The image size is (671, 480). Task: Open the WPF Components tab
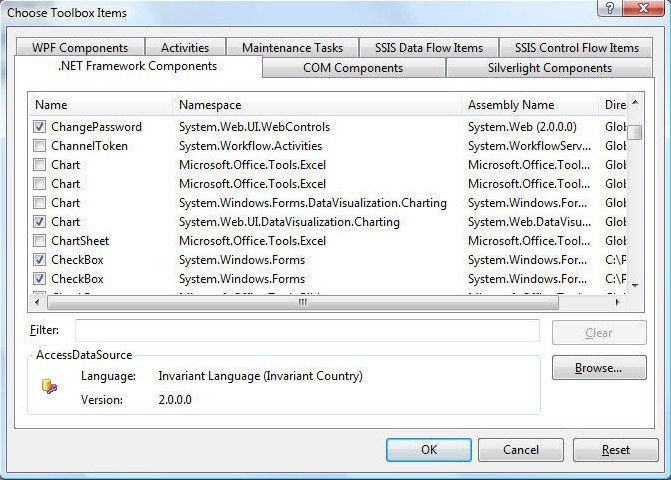pyautogui.click(x=80, y=47)
